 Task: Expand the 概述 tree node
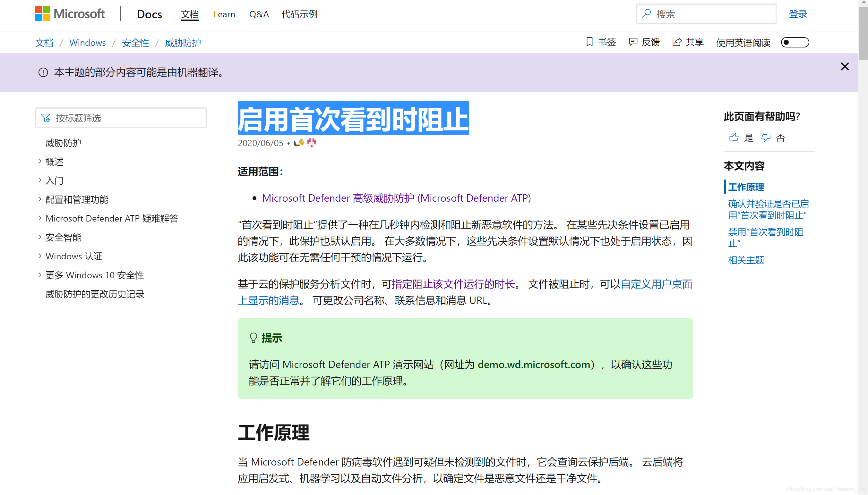pos(40,161)
